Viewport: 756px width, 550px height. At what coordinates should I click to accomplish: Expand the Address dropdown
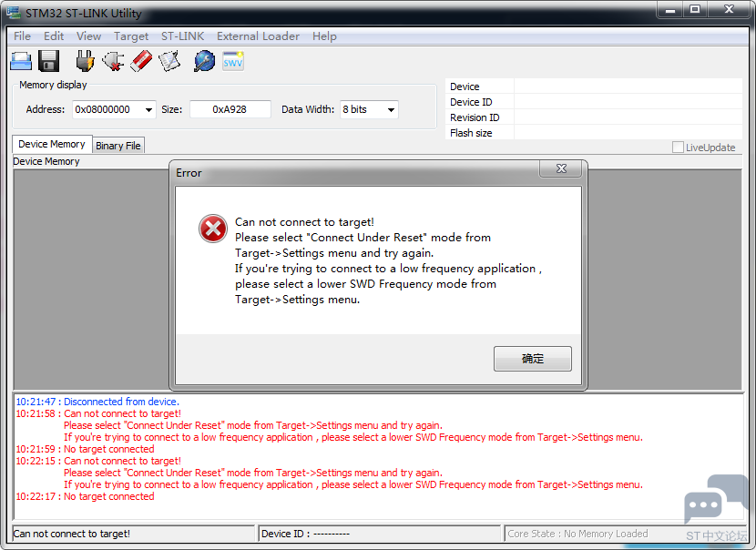(x=148, y=109)
